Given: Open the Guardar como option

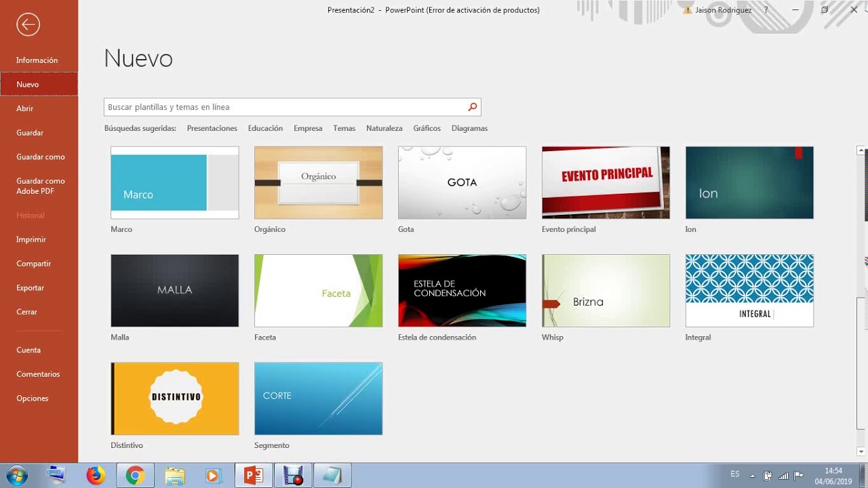Looking at the screenshot, I should point(39,157).
